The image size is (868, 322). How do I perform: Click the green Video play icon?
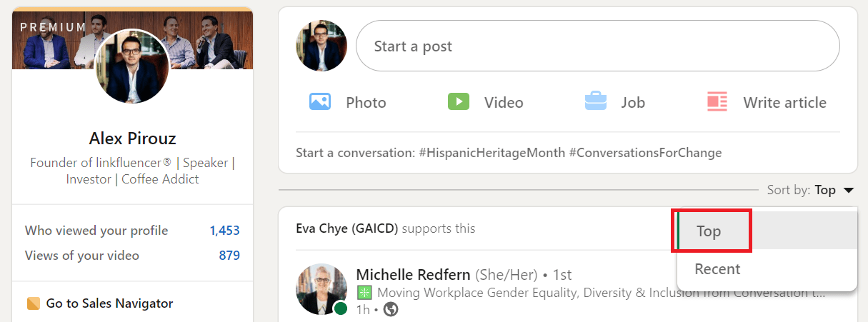click(458, 101)
